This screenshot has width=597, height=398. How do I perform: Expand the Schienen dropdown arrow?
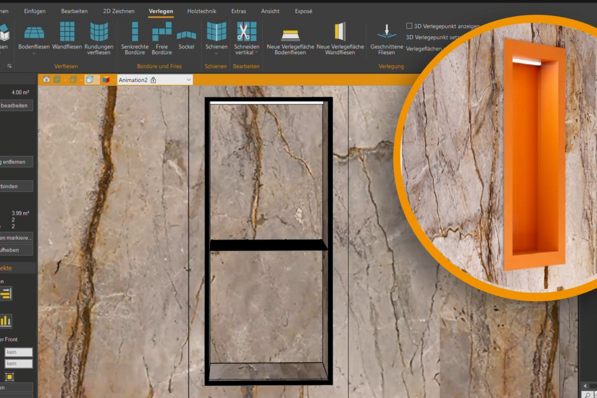[216, 54]
